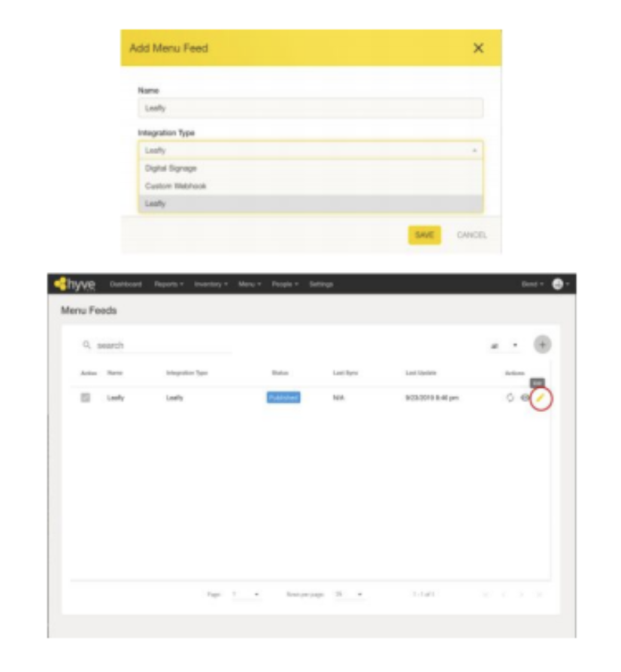Screen dimensions: 621x672
Task: Edit the Leafly feed with pencil icon
Action: tap(541, 398)
